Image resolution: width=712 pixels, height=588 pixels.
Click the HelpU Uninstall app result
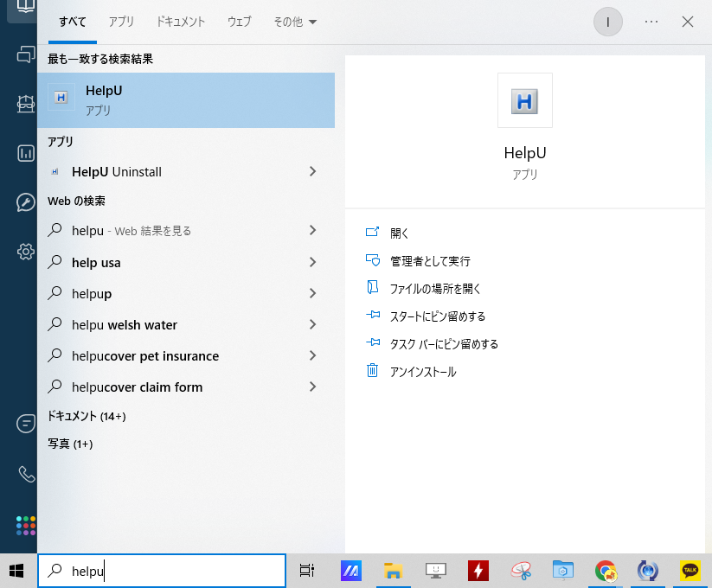116,172
